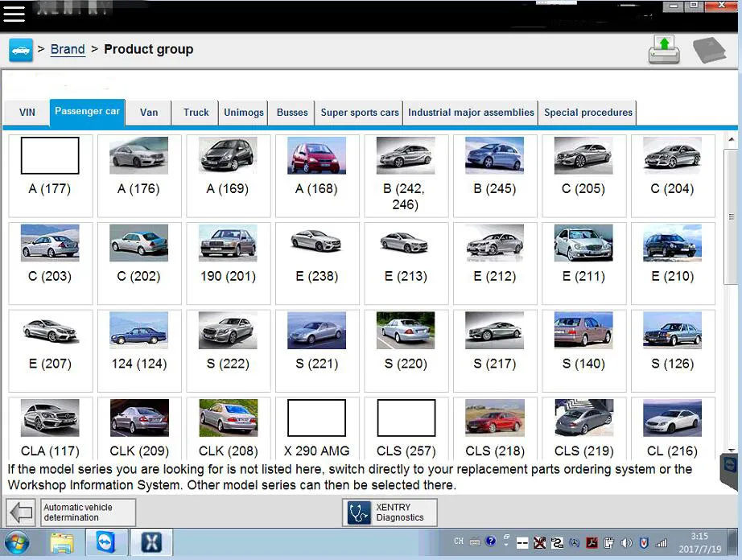
Task: Open the hamburger menu icon
Action: 14,13
